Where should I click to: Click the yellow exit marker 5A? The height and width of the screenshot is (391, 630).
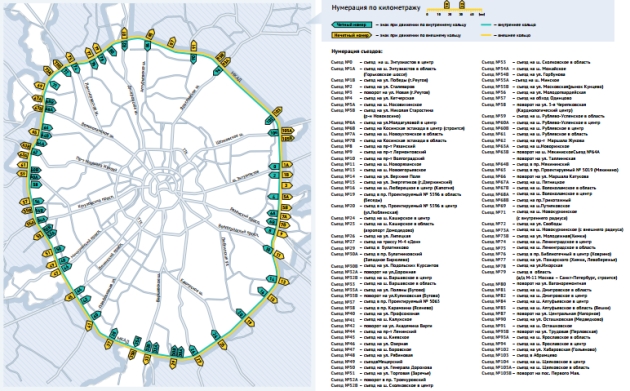(x=286, y=197)
